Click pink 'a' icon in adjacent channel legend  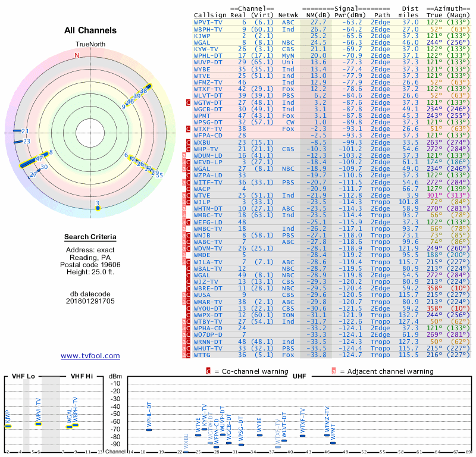click(334, 371)
